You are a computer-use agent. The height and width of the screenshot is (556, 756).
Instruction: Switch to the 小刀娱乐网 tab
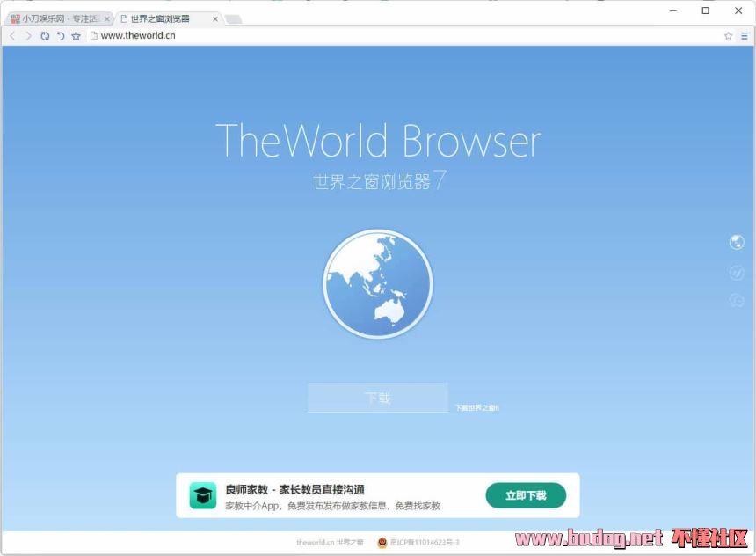[x=60, y=18]
